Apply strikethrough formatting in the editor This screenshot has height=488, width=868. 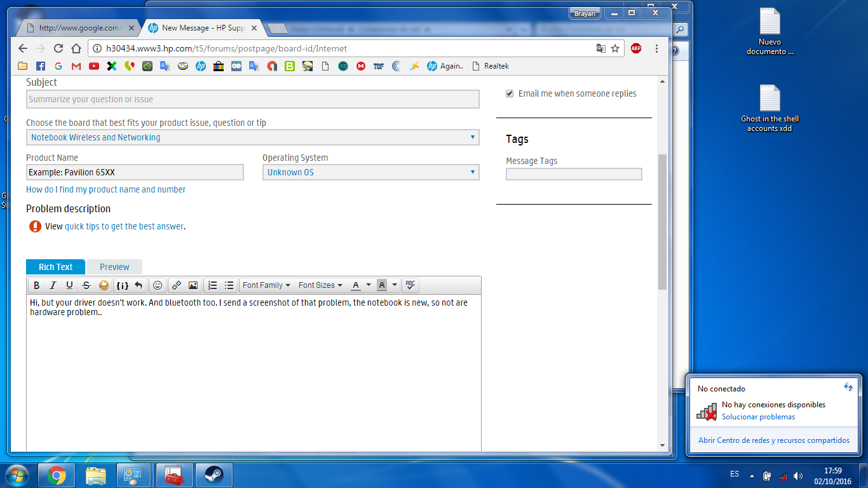pos(86,285)
